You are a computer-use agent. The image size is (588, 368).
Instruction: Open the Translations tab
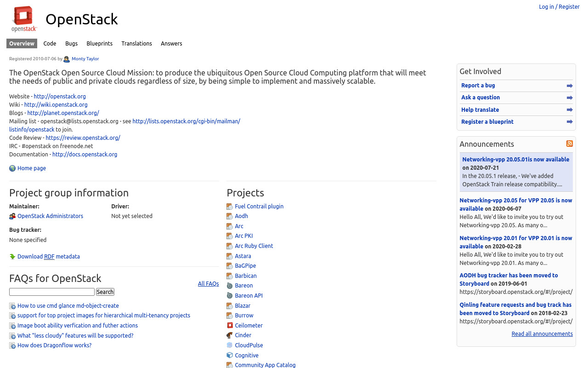(x=136, y=44)
